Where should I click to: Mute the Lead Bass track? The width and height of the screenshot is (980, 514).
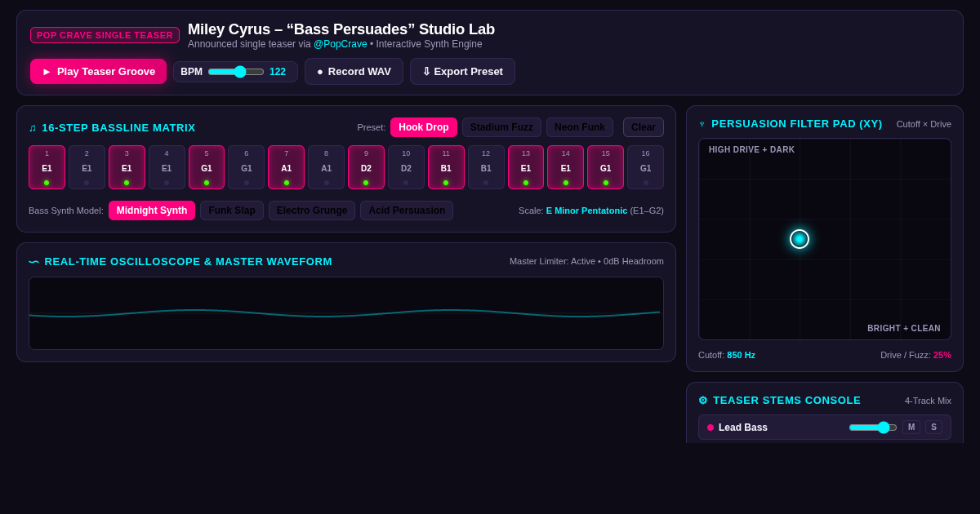911,428
